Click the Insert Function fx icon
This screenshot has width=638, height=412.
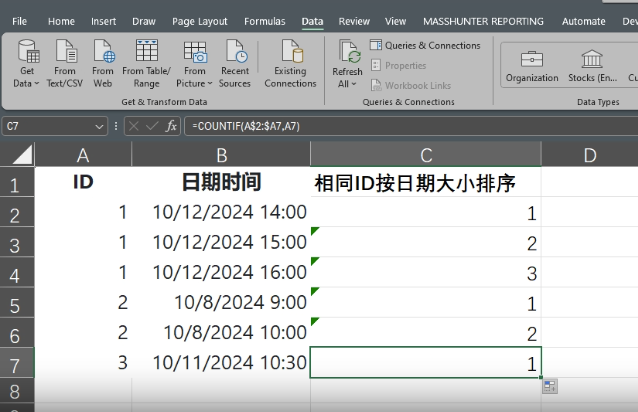[x=171, y=126]
